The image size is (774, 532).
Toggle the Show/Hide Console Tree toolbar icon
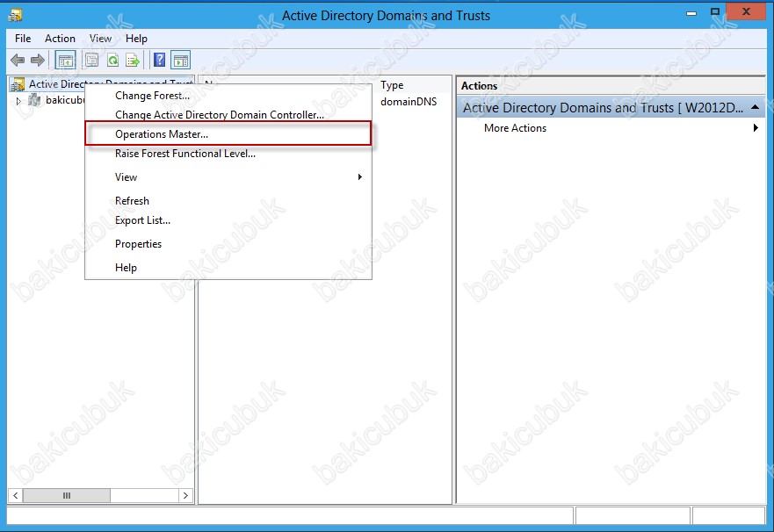tap(65, 61)
